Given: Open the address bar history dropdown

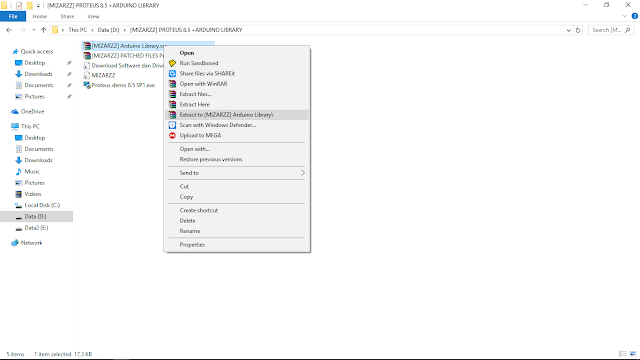Looking at the screenshot, I should [x=568, y=30].
